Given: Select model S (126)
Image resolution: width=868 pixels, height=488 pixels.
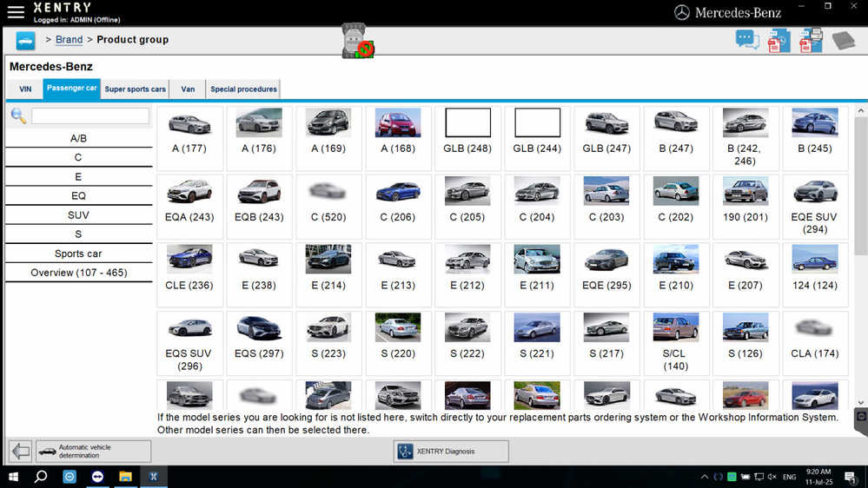Looking at the screenshot, I should point(745,343).
